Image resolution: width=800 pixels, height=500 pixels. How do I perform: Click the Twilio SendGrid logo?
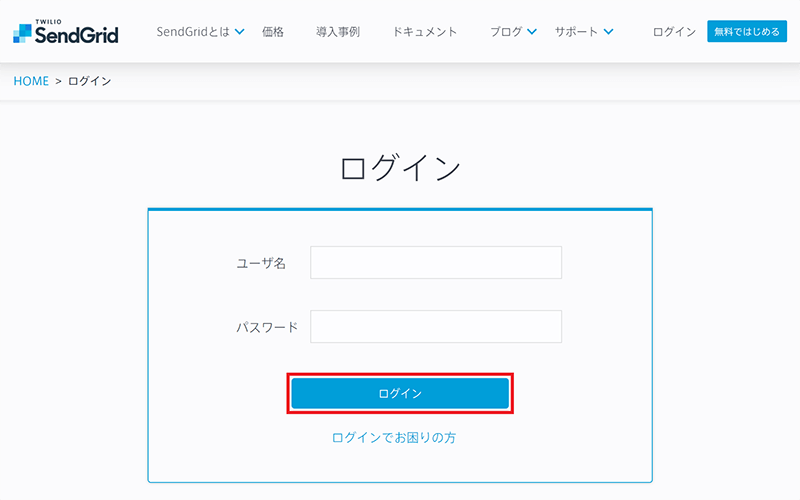[x=65, y=32]
